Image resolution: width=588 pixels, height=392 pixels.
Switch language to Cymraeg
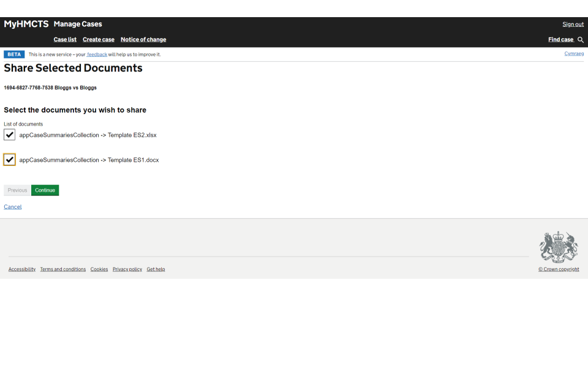(x=574, y=54)
